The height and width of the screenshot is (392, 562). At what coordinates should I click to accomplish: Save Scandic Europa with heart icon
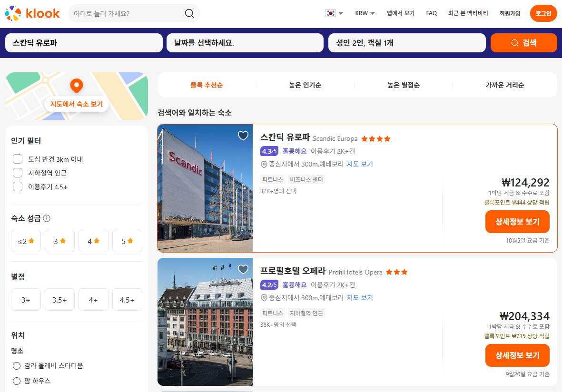pos(243,136)
